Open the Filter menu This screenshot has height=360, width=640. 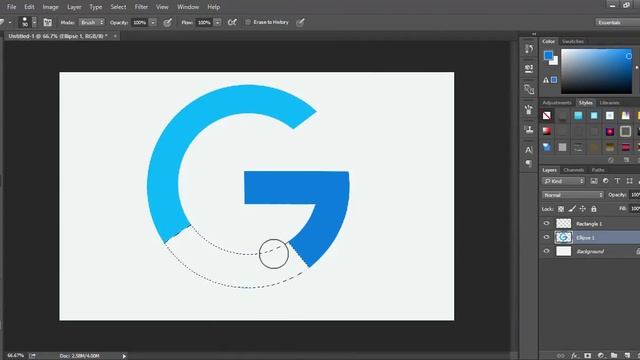click(141, 7)
